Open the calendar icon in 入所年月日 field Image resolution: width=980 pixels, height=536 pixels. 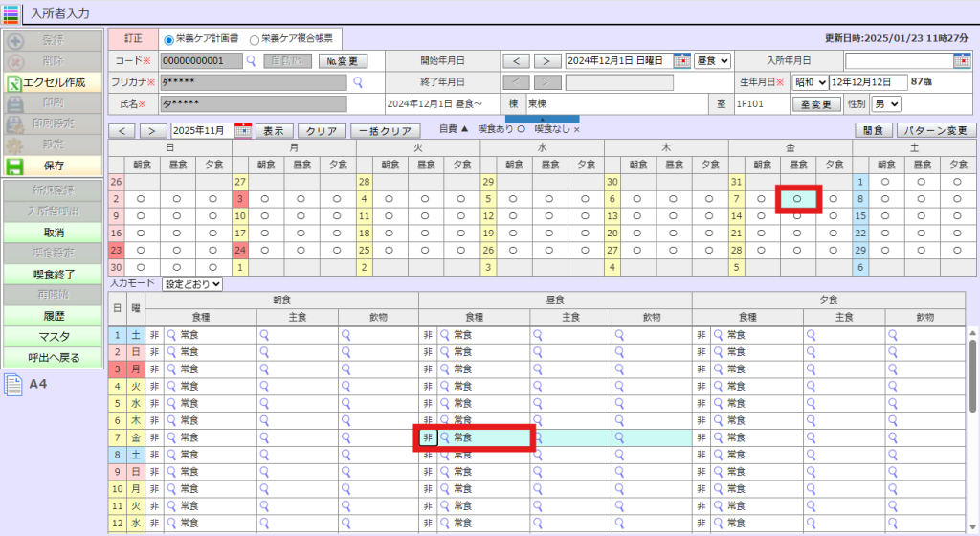click(961, 60)
